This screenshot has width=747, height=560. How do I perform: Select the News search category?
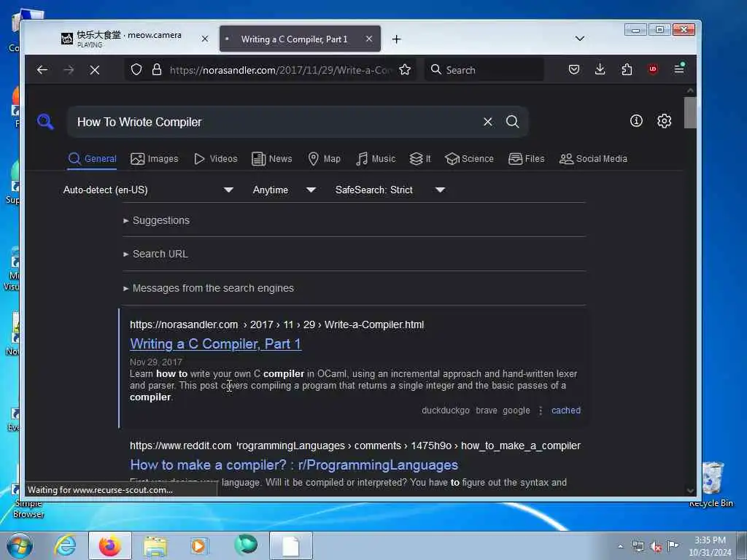[x=271, y=158]
